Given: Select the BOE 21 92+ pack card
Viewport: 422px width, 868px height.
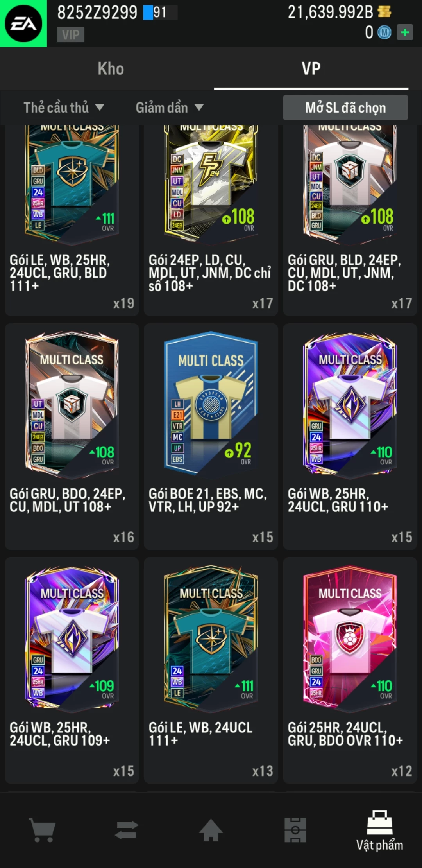Looking at the screenshot, I should pos(211,436).
